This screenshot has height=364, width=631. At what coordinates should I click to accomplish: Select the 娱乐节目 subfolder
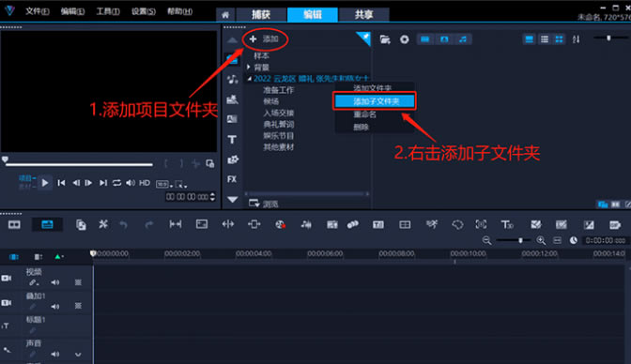click(279, 136)
